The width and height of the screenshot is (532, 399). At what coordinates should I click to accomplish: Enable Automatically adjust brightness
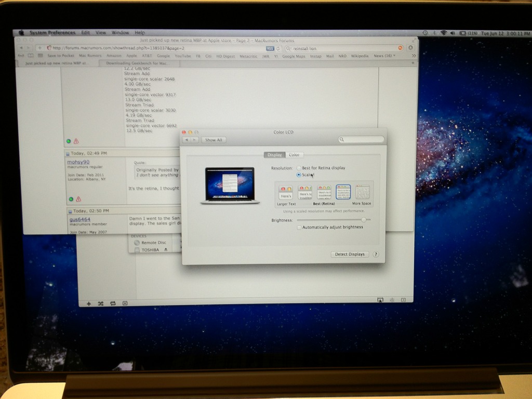tap(299, 228)
